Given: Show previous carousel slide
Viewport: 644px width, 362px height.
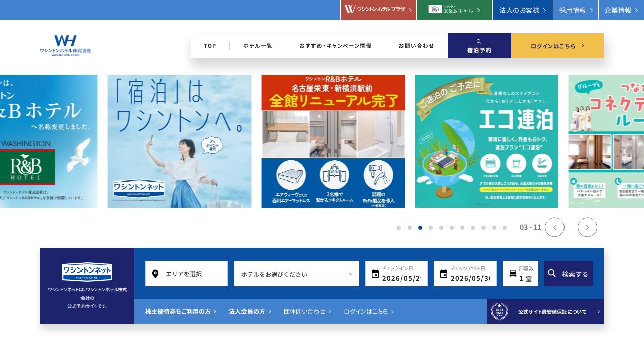Looking at the screenshot, I should [x=554, y=227].
